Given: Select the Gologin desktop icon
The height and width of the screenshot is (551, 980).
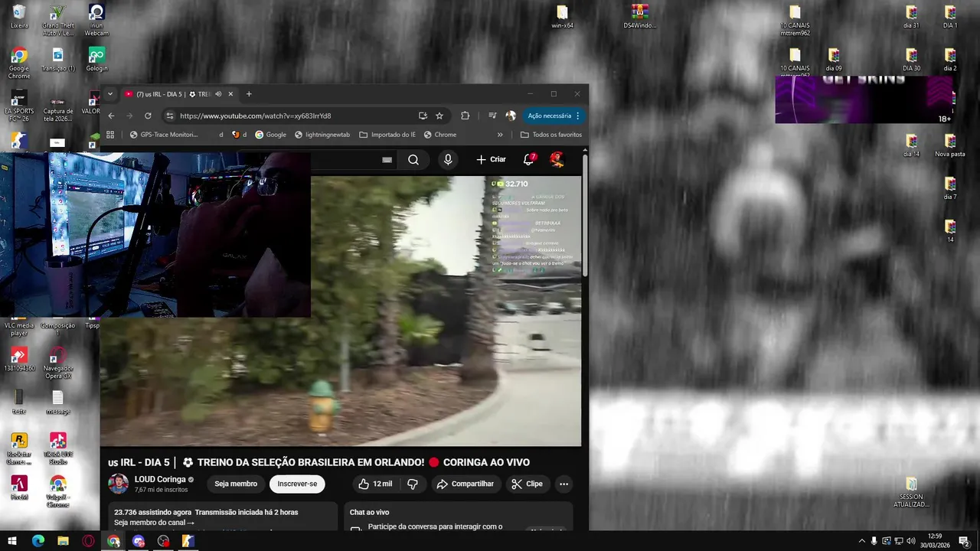Looking at the screenshot, I should coord(96,60).
